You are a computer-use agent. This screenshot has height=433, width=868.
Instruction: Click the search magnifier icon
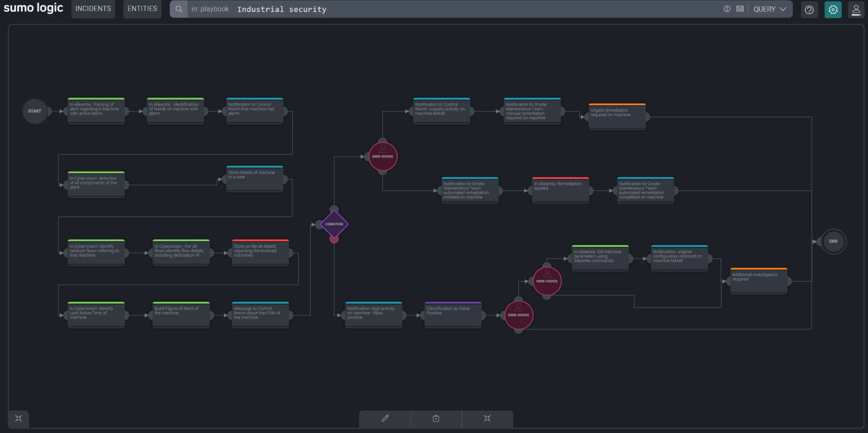click(x=179, y=8)
